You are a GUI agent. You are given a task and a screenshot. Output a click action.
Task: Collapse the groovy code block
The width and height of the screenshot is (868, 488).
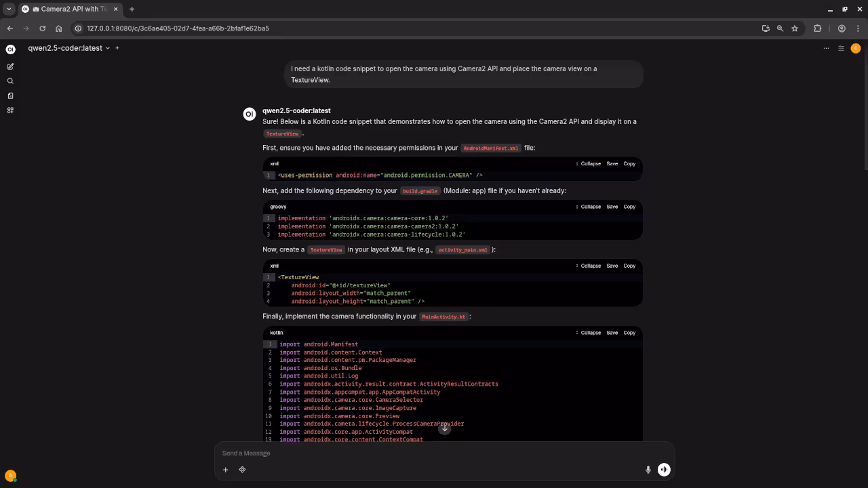tap(588, 207)
